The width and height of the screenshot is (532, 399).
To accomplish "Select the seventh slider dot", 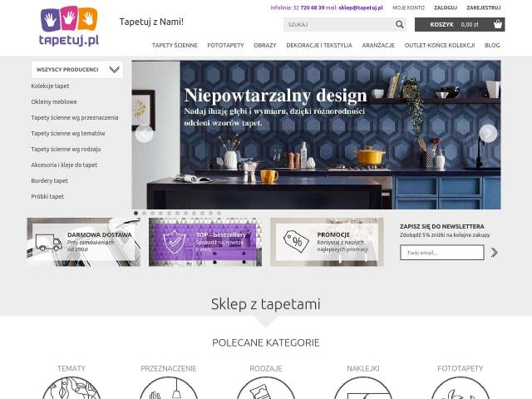I will point(186,213).
